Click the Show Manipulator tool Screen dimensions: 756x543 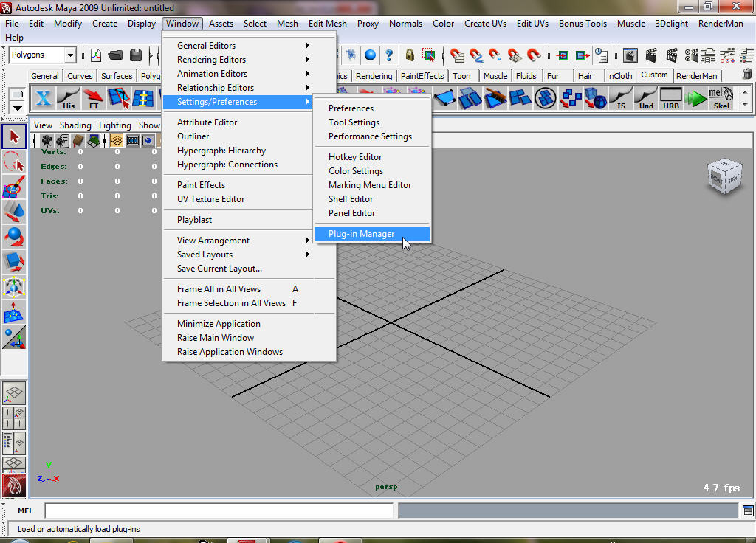(14, 336)
